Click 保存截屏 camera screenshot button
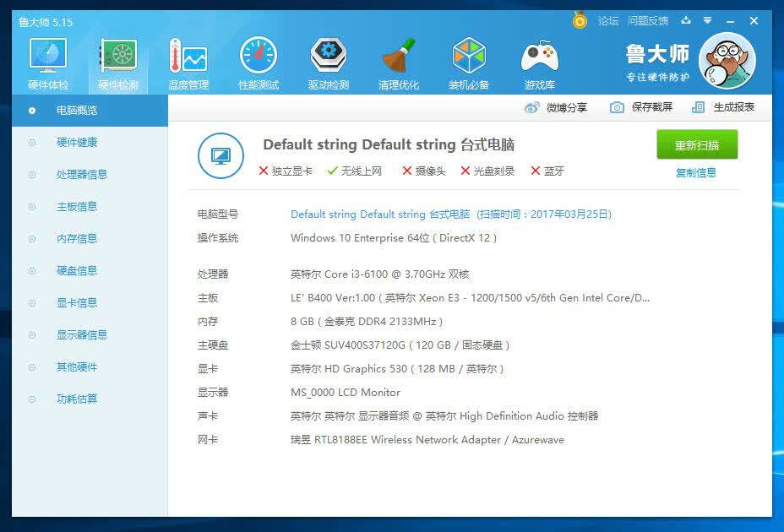This screenshot has width=784, height=532. pos(641,107)
